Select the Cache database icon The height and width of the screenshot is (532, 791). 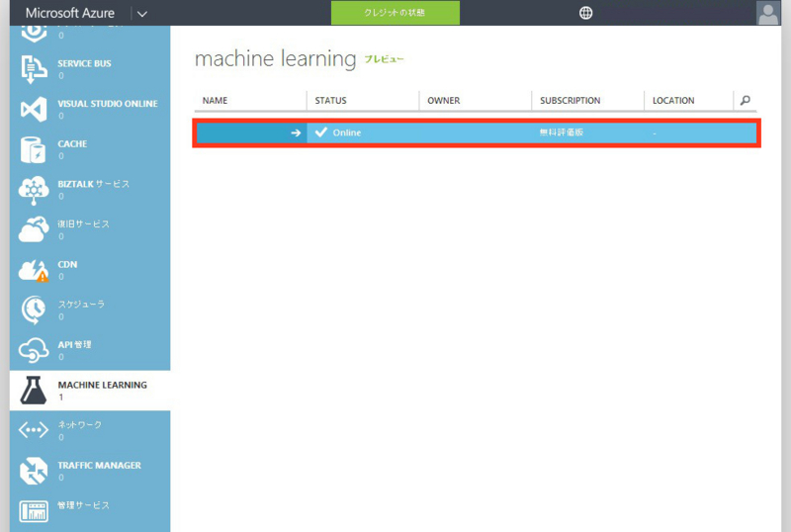click(34, 149)
